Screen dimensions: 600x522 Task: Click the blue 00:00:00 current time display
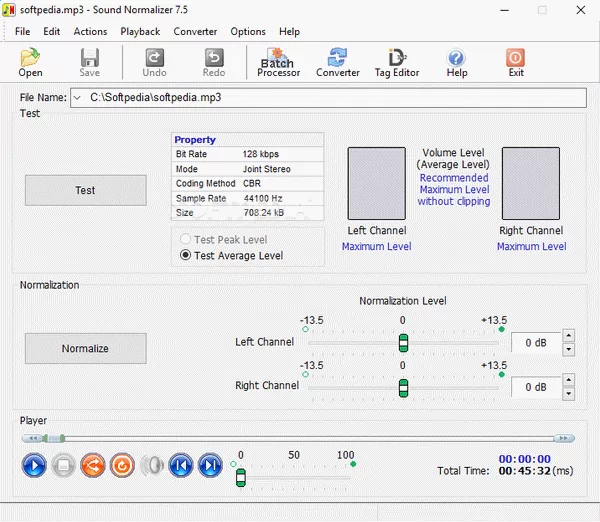pos(525,459)
